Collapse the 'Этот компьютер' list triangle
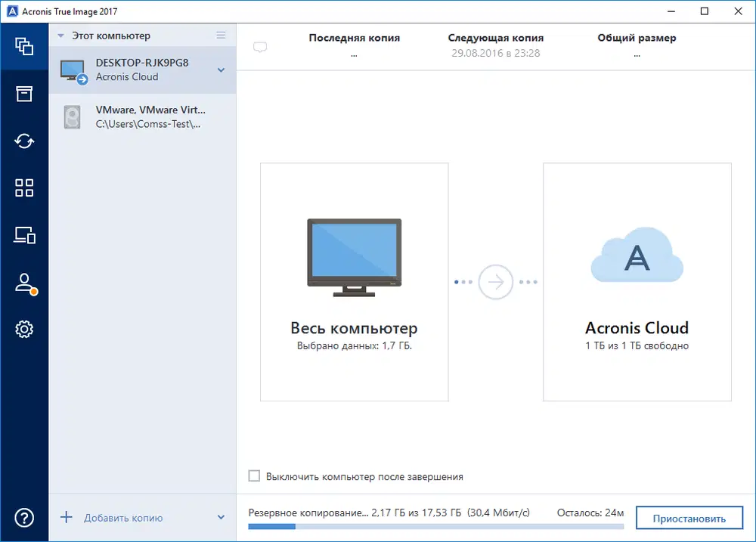 coord(60,36)
